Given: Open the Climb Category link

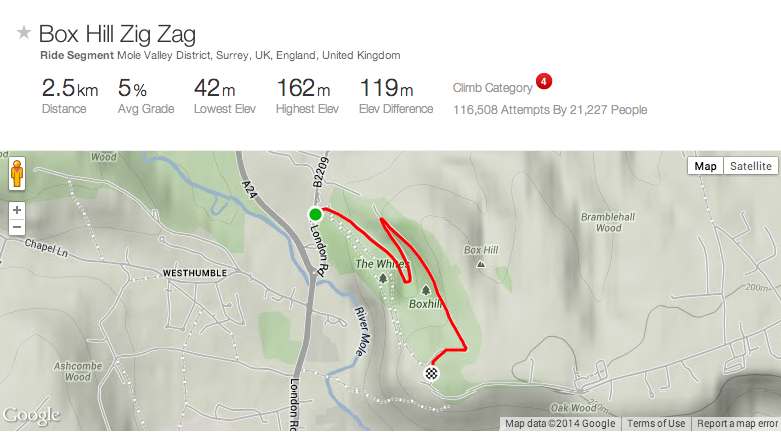Looking at the screenshot, I should (x=492, y=88).
